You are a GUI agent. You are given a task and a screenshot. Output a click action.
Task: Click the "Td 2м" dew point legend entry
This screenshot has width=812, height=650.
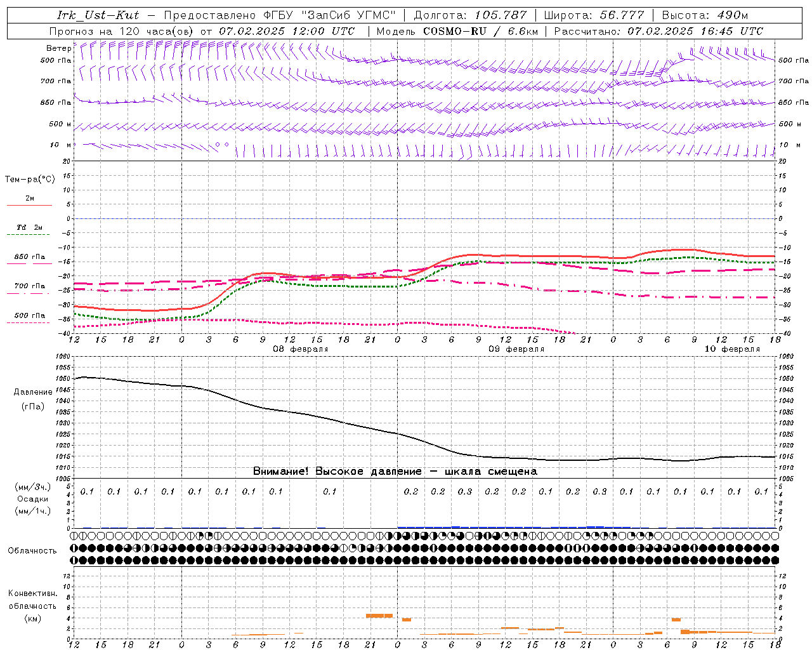[x=30, y=227]
